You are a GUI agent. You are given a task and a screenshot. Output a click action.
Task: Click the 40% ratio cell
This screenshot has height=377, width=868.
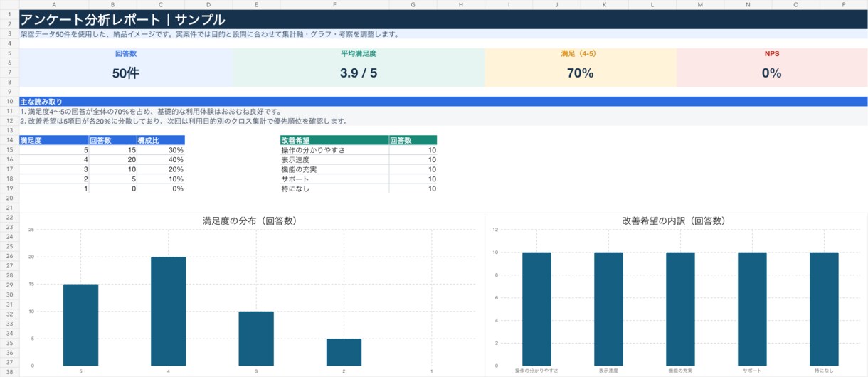pos(161,160)
